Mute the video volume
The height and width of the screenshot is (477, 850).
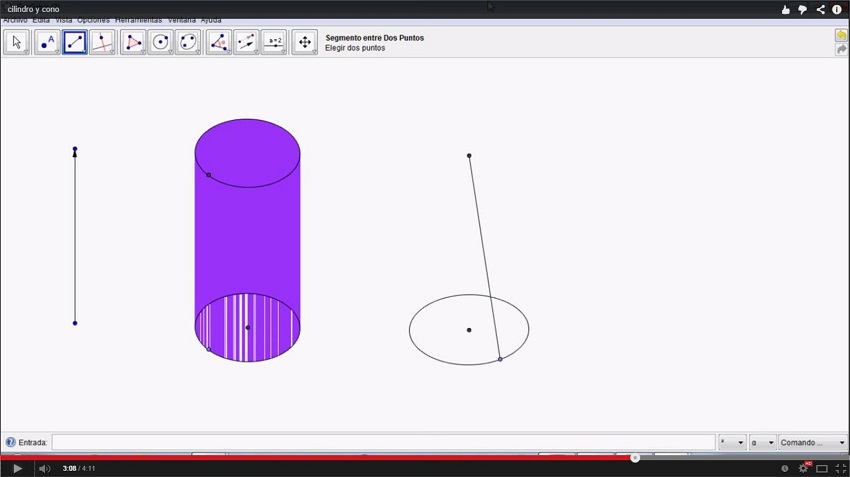tap(44, 468)
